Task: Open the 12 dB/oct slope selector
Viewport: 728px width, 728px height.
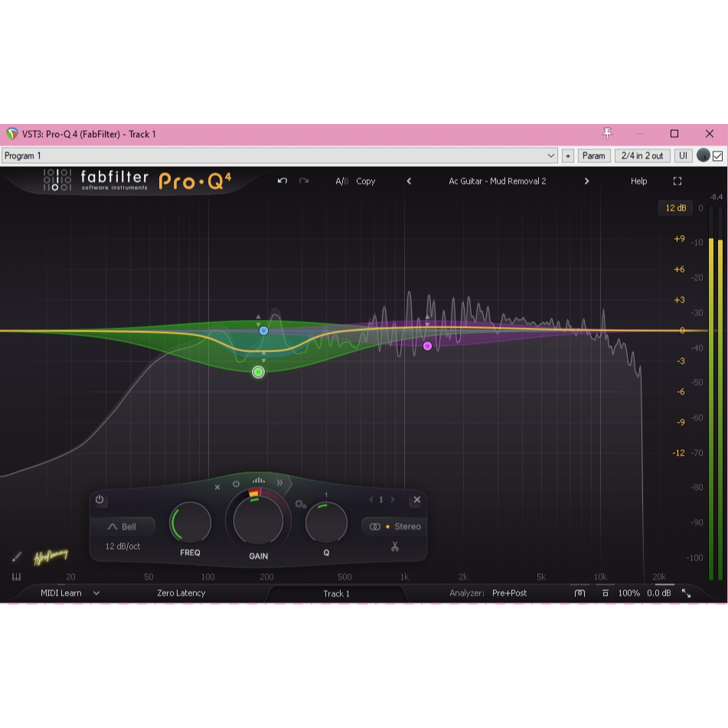Action: [122, 546]
